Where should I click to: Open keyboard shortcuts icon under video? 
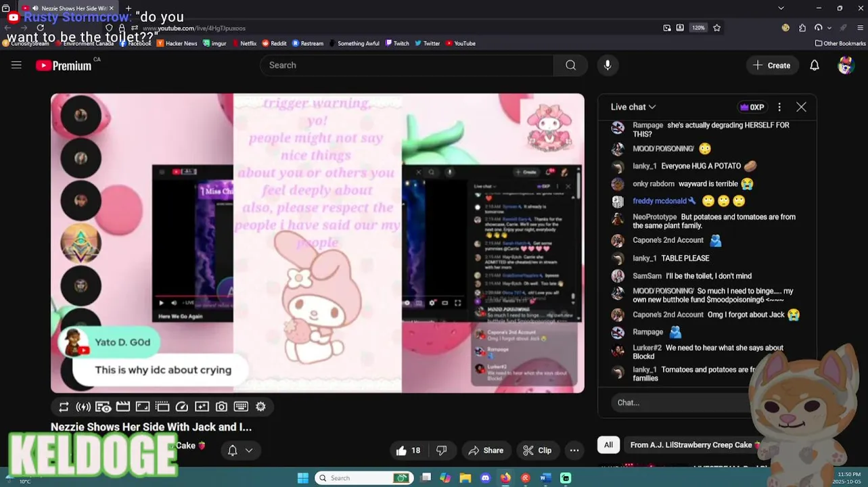tap(241, 407)
